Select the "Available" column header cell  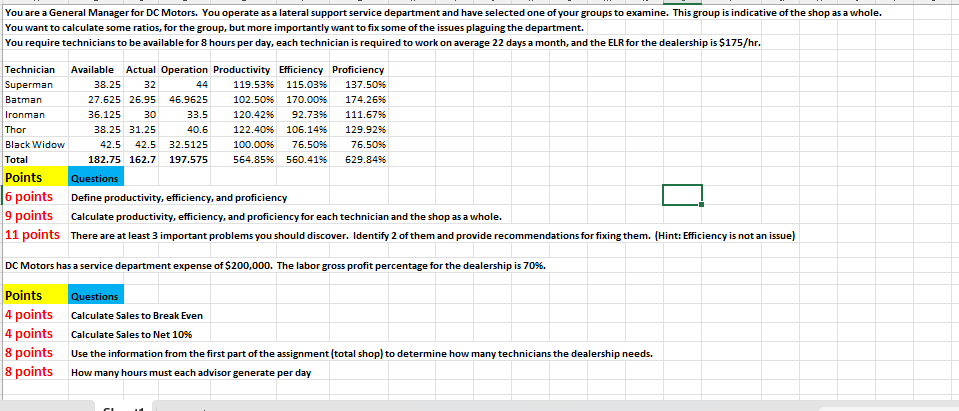(x=95, y=70)
